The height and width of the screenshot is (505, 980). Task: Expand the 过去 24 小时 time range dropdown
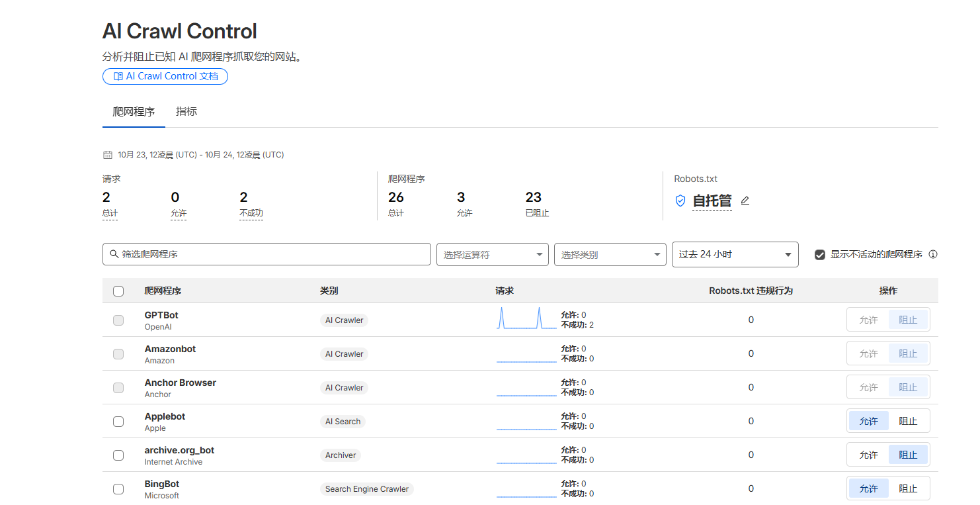pyautogui.click(x=735, y=255)
